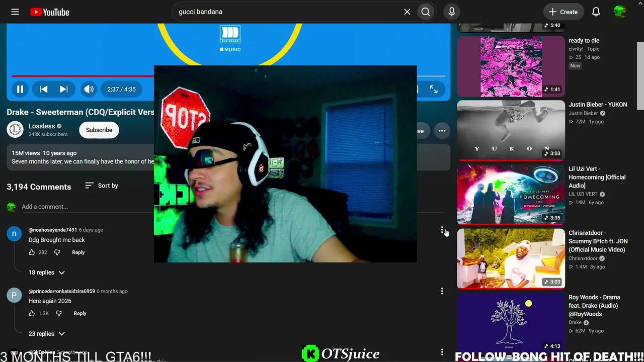Open noahosayande7491's profile avatar
The width and height of the screenshot is (644, 362).
[14, 233]
